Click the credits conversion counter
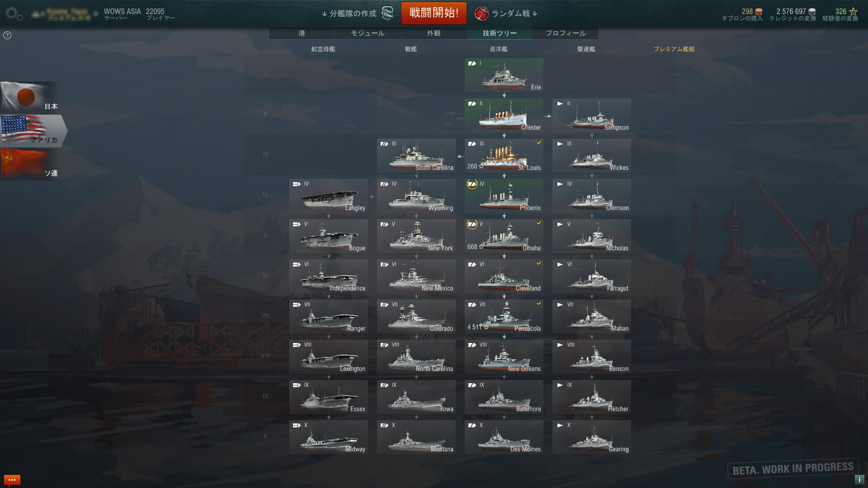The width and height of the screenshot is (868, 488). click(x=793, y=14)
